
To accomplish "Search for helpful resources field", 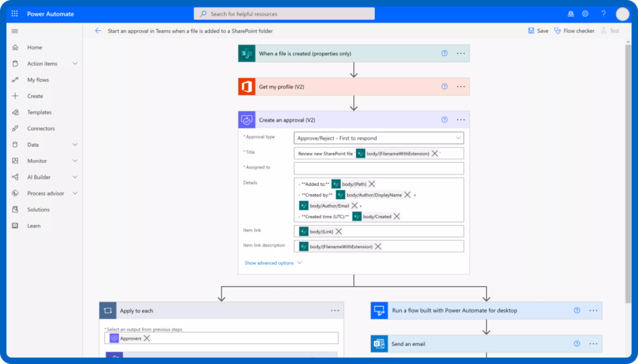I will pos(284,14).
